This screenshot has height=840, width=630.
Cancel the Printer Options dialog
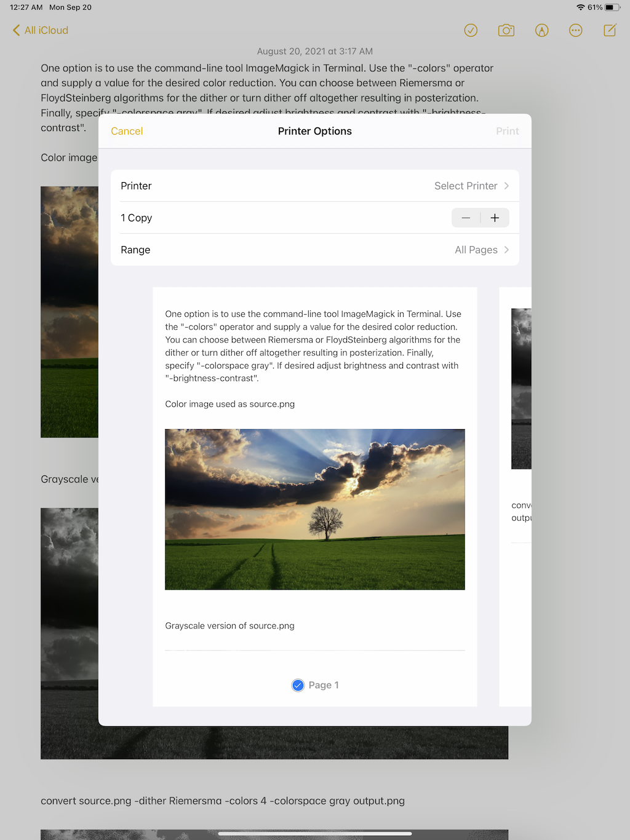click(x=127, y=131)
